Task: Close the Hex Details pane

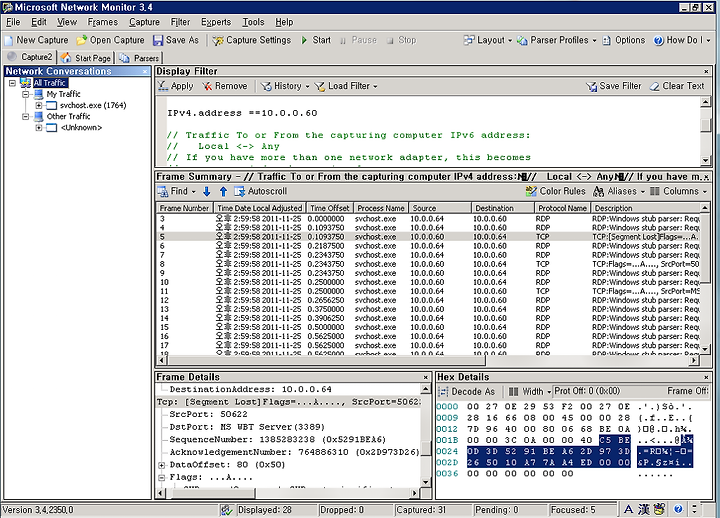Action: 706,377
